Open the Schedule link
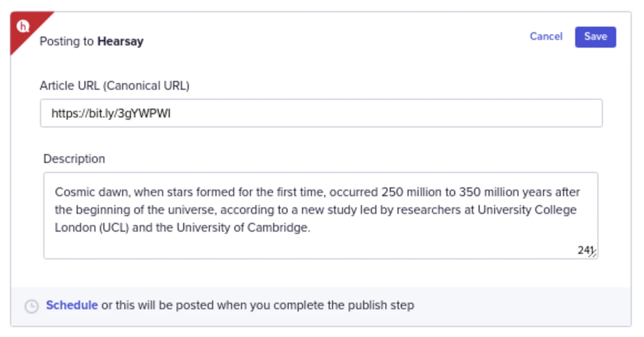This screenshot has width=644, height=337. click(x=72, y=305)
